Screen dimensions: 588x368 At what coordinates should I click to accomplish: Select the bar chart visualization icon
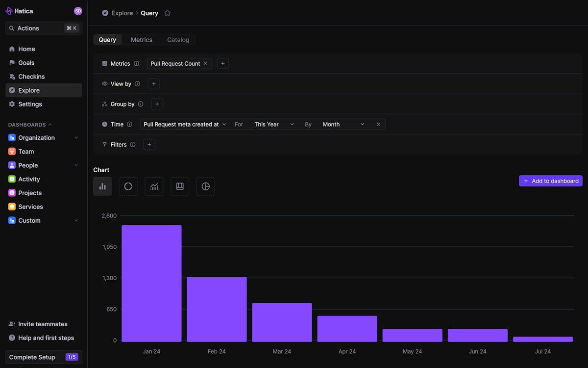click(102, 186)
